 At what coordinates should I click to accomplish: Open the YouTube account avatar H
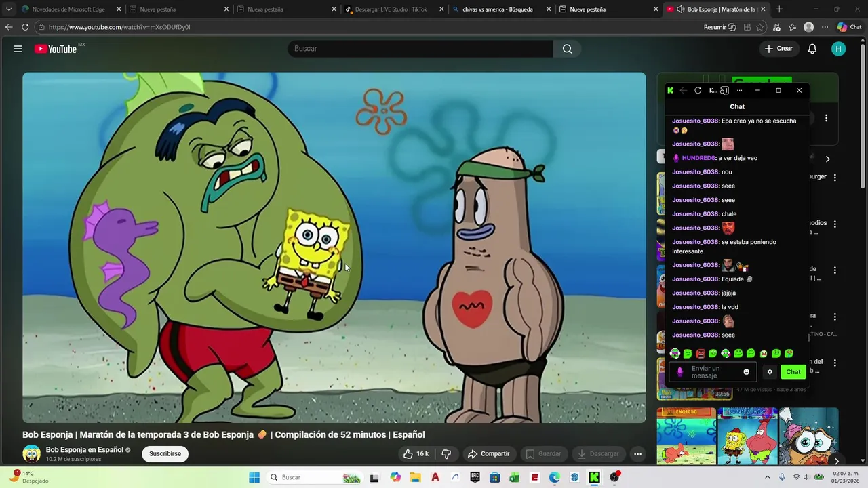839,49
